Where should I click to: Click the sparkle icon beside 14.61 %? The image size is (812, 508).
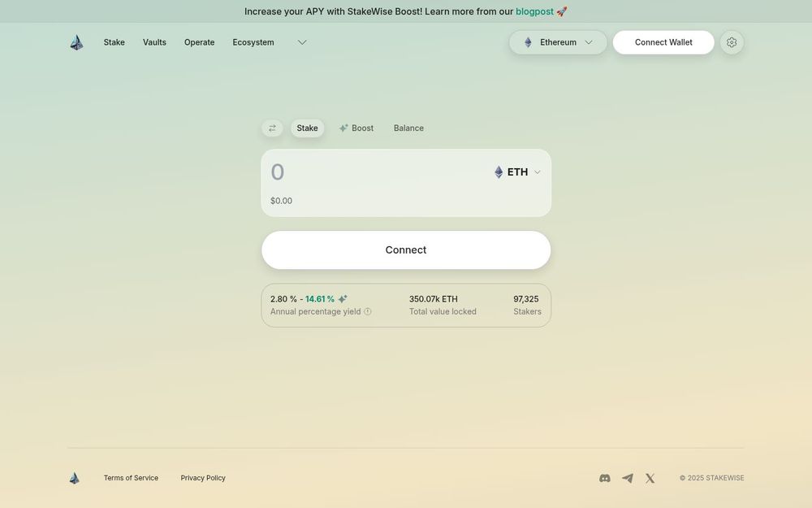click(343, 299)
